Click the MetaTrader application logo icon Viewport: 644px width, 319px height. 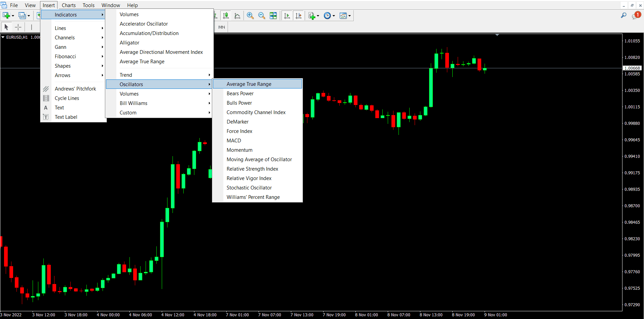point(4,5)
